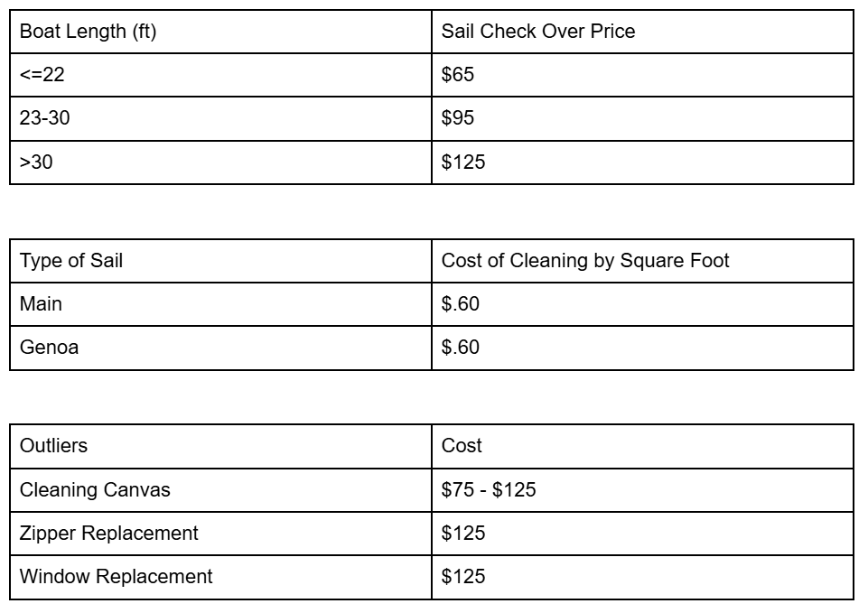This screenshot has height=613, width=868.
Task: Click the >30 boat length cell
Action: (220, 163)
